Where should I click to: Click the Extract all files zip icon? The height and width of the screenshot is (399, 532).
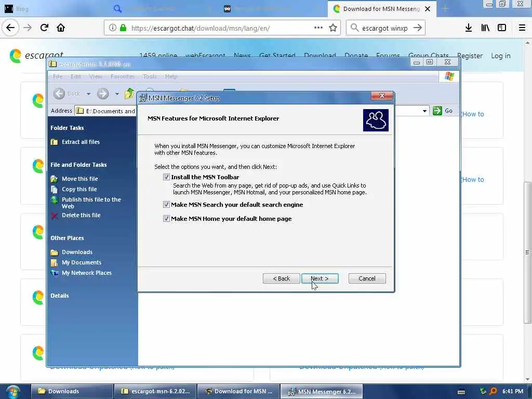54,142
